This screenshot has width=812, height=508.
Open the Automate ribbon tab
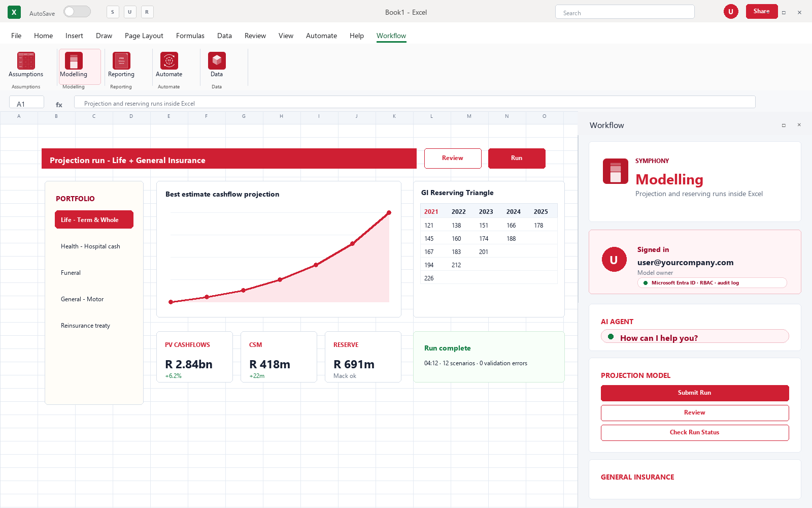[x=321, y=36]
